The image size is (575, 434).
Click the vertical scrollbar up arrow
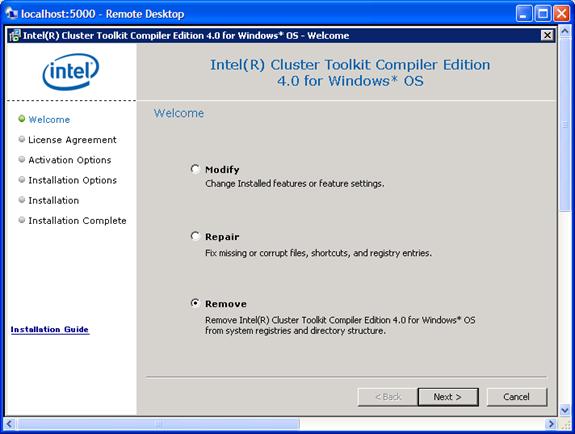[x=564, y=32]
